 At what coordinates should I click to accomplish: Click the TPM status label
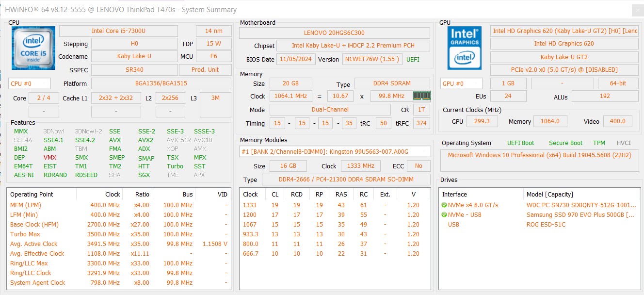(x=599, y=143)
